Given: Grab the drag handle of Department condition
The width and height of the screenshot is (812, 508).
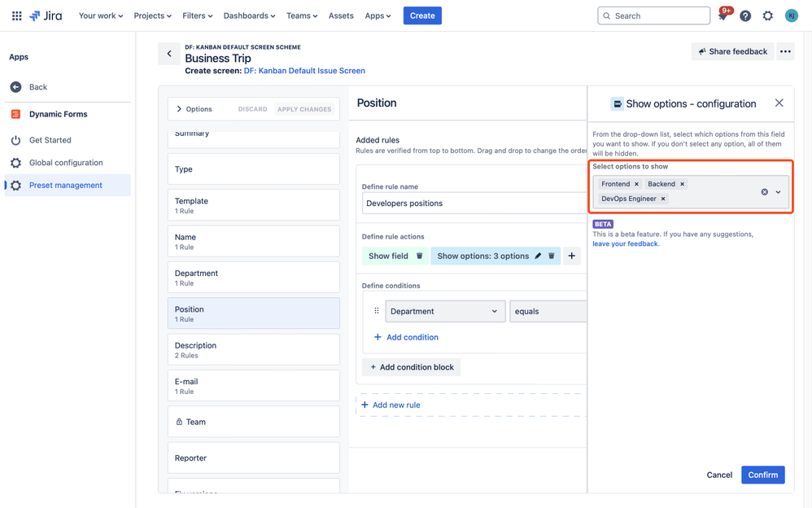Looking at the screenshot, I should 377,311.
